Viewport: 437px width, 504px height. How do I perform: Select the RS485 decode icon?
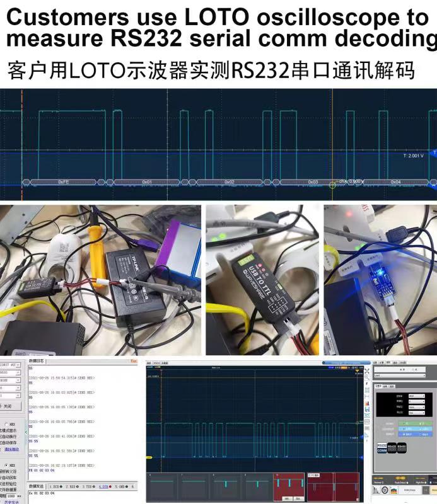click(402, 448)
